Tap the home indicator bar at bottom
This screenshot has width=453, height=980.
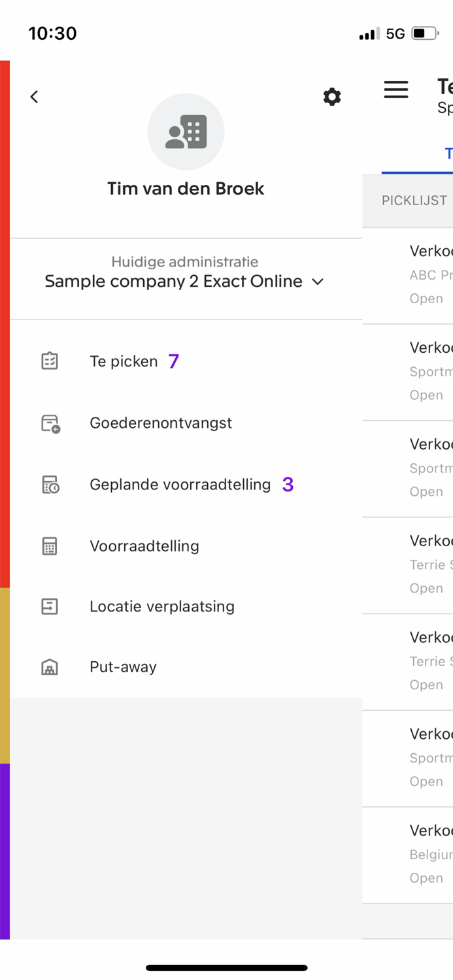tap(226, 968)
